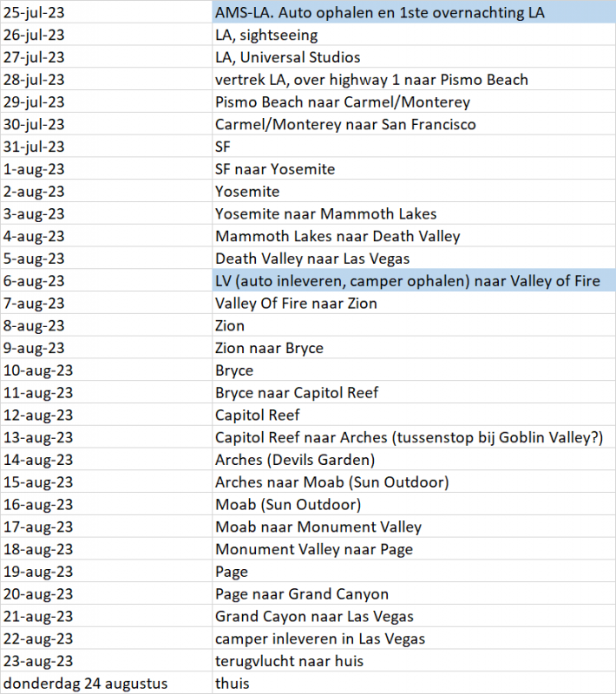Click the 'Page naar Grand Canyon' cell
Viewport: 616px width, 694px height.
302,594
